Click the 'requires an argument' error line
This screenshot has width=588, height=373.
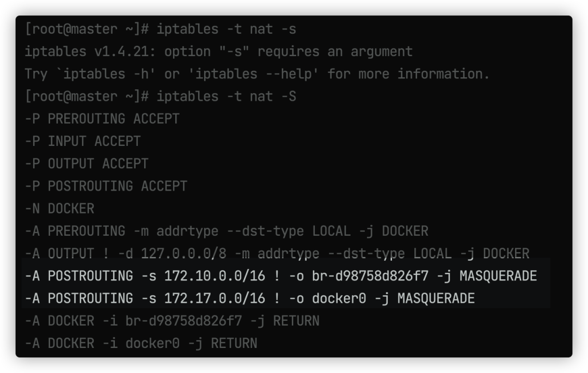219,52
